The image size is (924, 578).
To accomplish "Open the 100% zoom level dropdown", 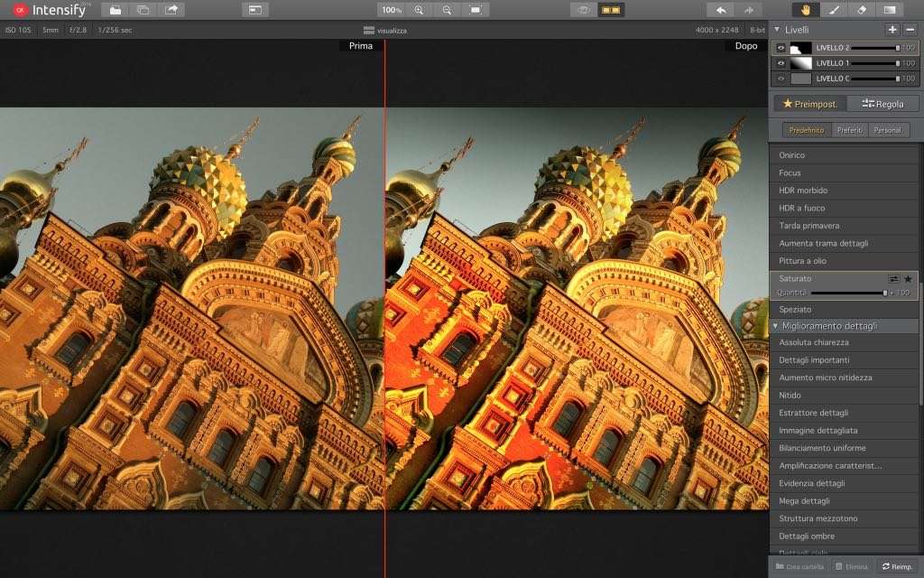I will click(391, 10).
